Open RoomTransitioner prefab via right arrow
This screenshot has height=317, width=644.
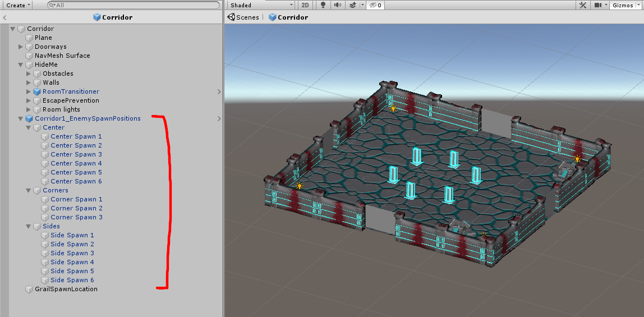coord(219,91)
